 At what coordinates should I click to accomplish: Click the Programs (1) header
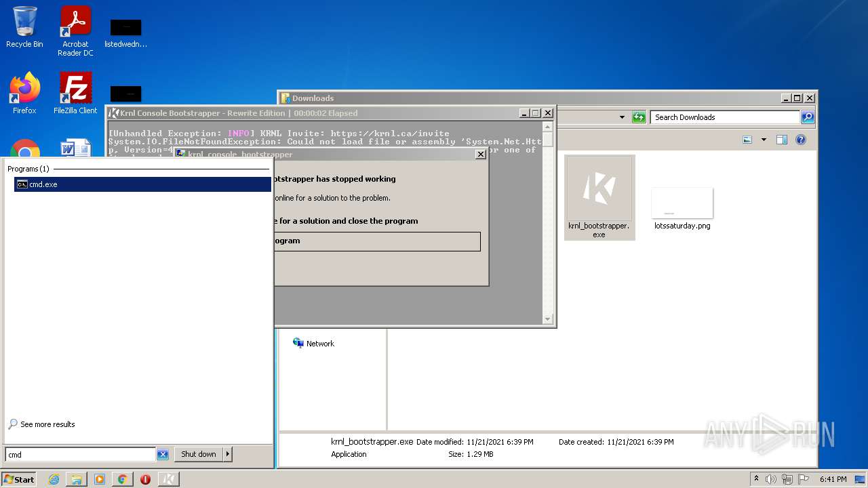pos(28,169)
